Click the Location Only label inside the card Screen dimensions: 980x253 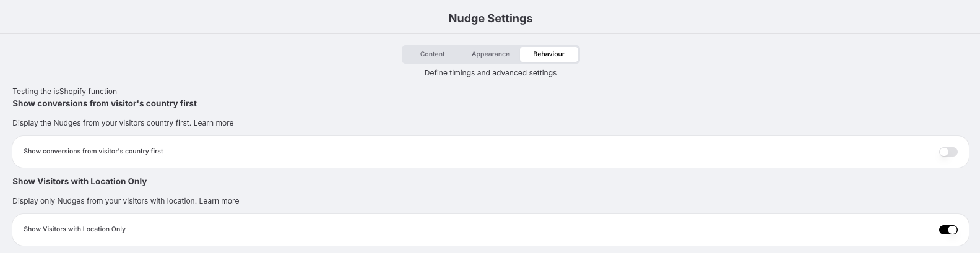74,229
